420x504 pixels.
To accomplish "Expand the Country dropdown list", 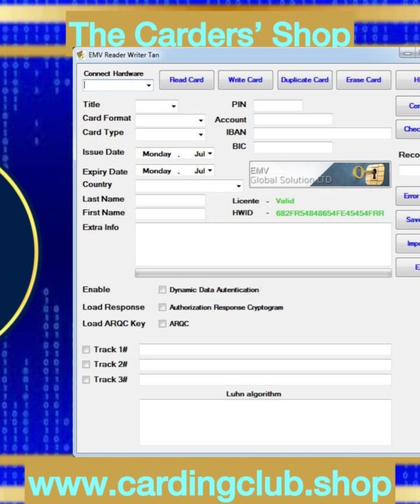I will click(x=239, y=186).
